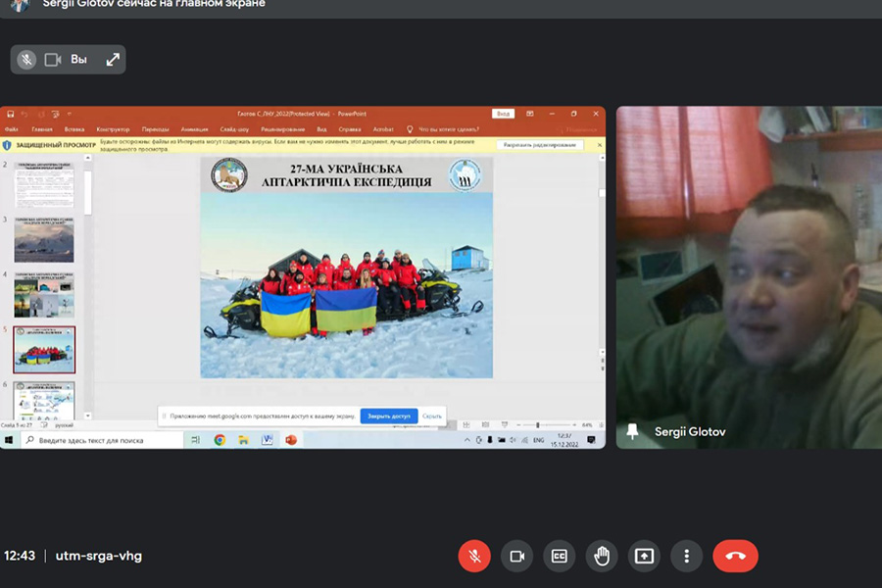Click down arrow of thumbnail pane scrollbar
The image size is (882, 588).
coord(88,416)
